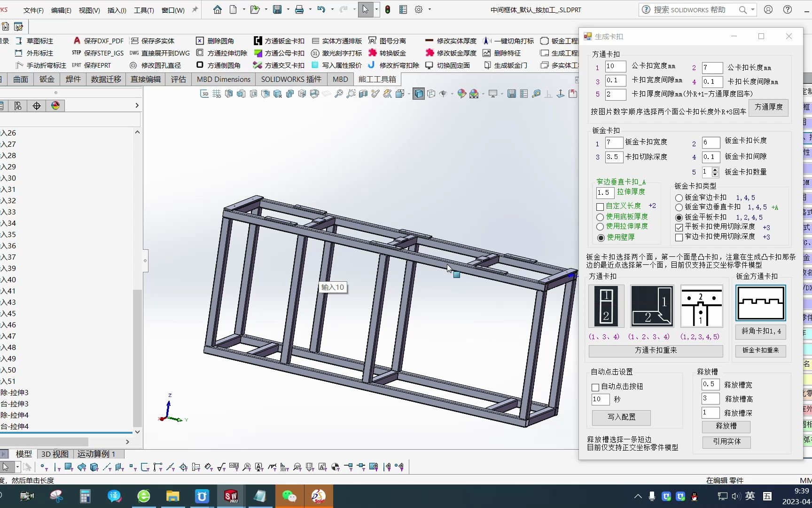Open the 工具(T) menu
The height and width of the screenshot is (508, 812).
click(143, 9)
